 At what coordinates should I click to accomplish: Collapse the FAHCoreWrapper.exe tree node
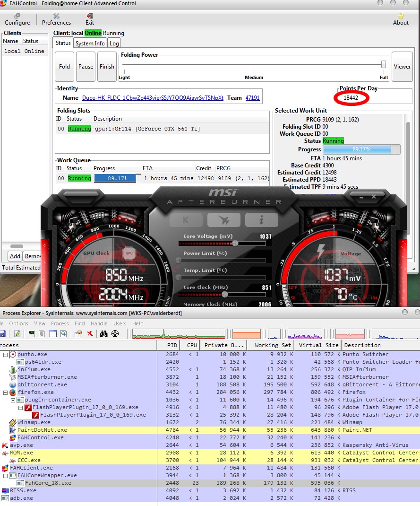point(5,476)
